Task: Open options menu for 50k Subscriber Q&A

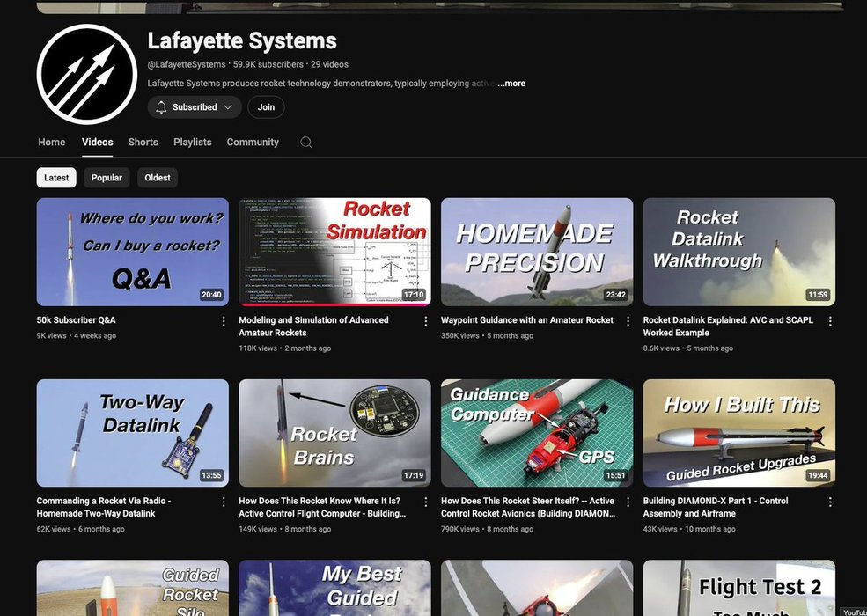Action: tap(224, 321)
